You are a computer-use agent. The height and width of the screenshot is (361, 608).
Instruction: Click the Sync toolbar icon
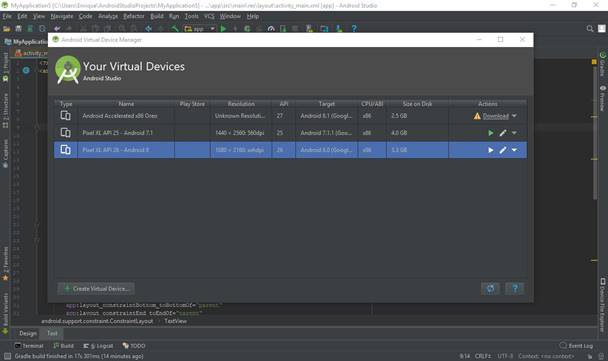(x=42, y=29)
